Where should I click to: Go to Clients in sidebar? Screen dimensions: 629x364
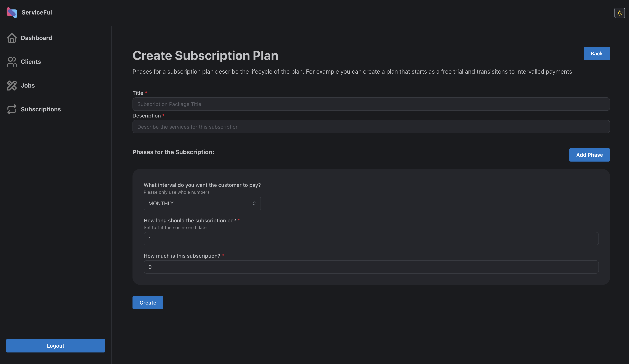31,62
